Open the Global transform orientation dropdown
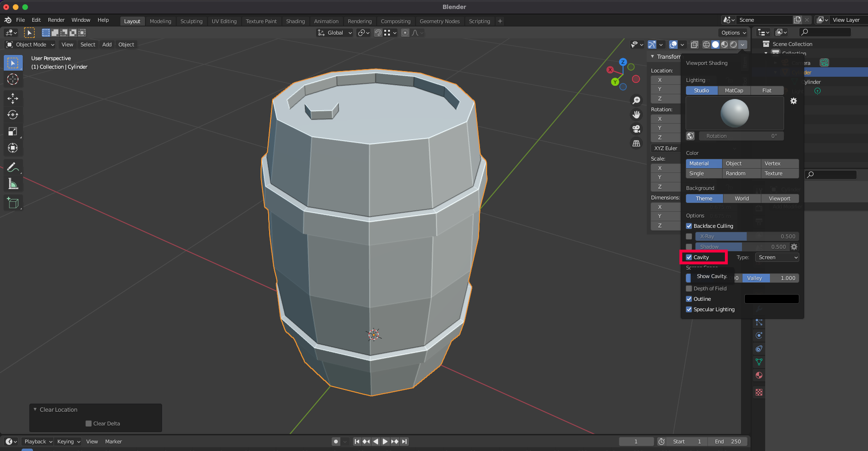The image size is (868, 451). [x=335, y=33]
